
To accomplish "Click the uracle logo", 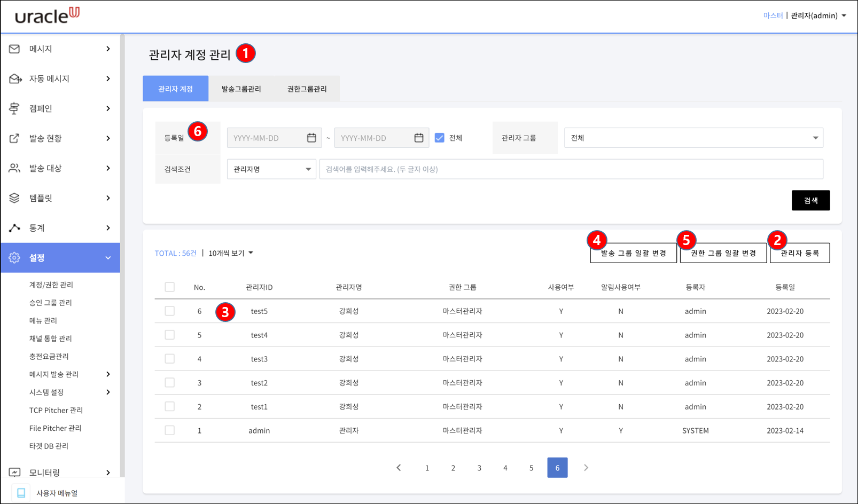I will [x=48, y=15].
